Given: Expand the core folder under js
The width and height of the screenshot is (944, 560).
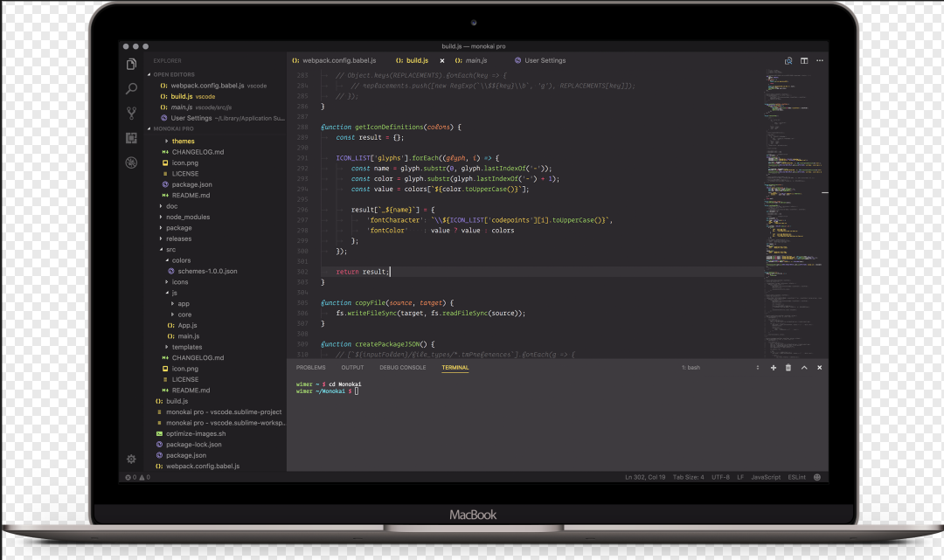Looking at the screenshot, I should pyautogui.click(x=184, y=315).
